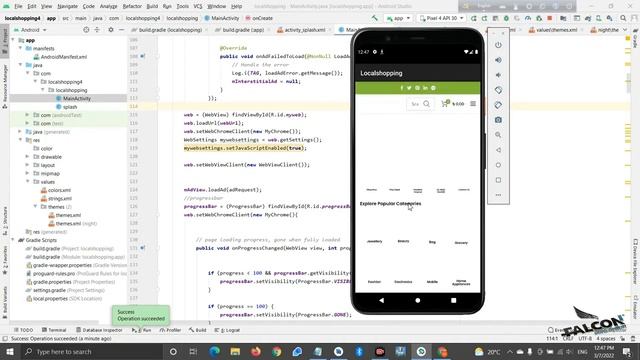Open File Explorer from the taskbar
Viewport: 640px width, 360px height.
pos(235,351)
